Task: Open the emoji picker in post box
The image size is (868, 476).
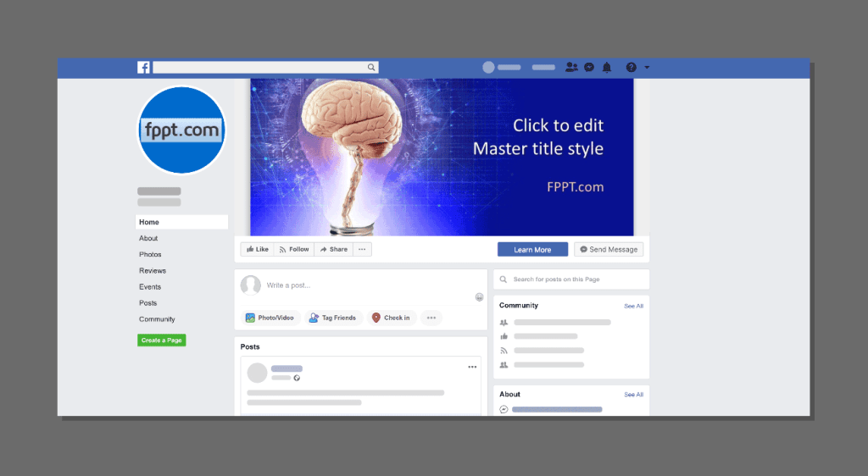Action: [479, 297]
